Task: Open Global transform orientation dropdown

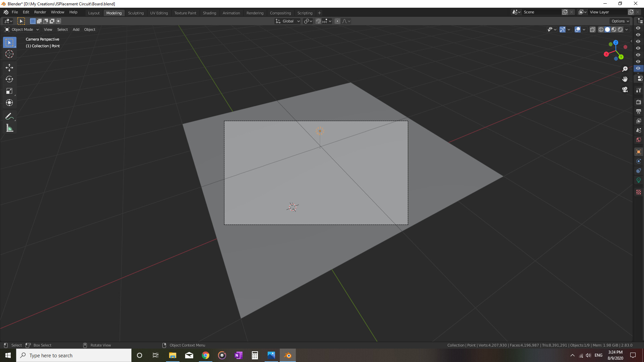Action: click(x=288, y=21)
